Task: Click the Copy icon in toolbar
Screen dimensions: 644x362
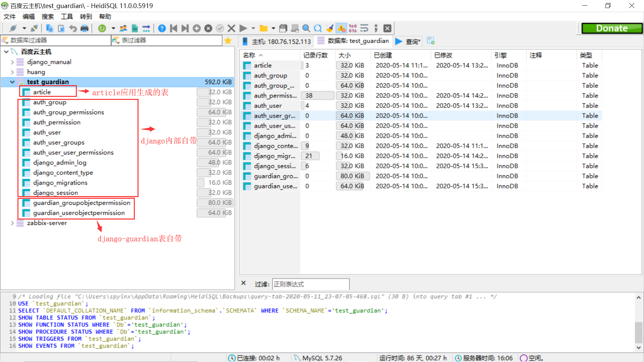Action: coord(50,28)
